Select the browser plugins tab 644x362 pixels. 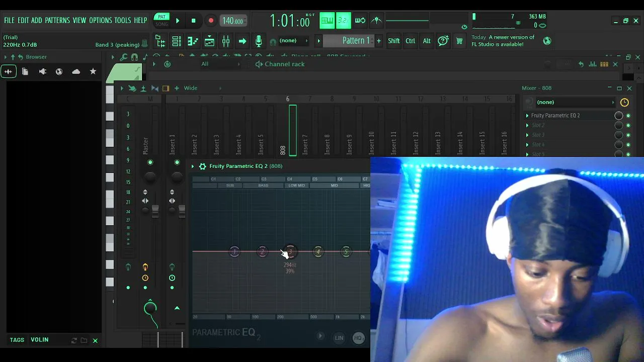click(42, 72)
